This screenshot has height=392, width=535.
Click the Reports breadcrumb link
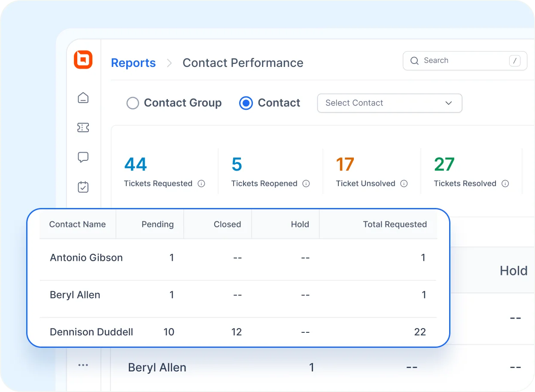tap(133, 63)
